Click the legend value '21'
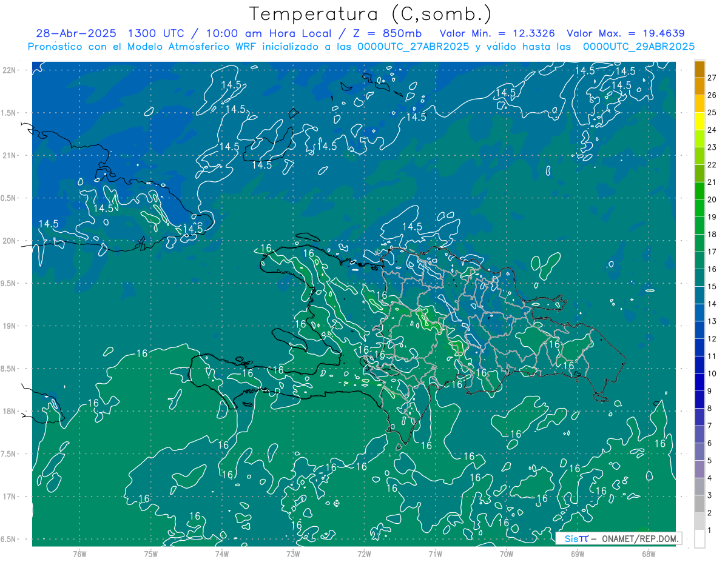The height and width of the screenshot is (562, 728). coord(712,182)
